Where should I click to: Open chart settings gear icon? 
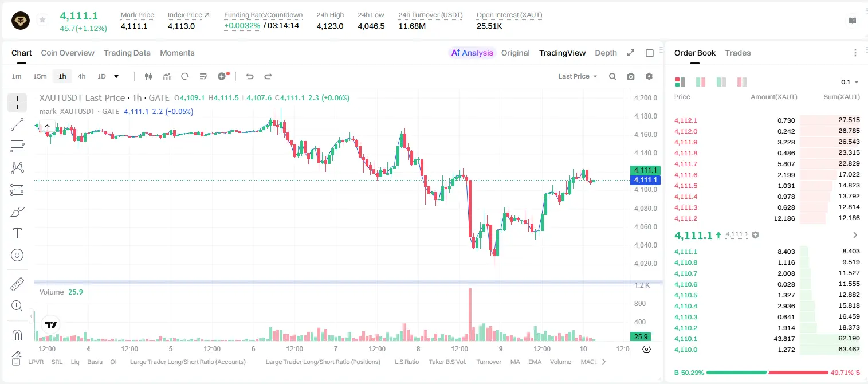pos(649,76)
